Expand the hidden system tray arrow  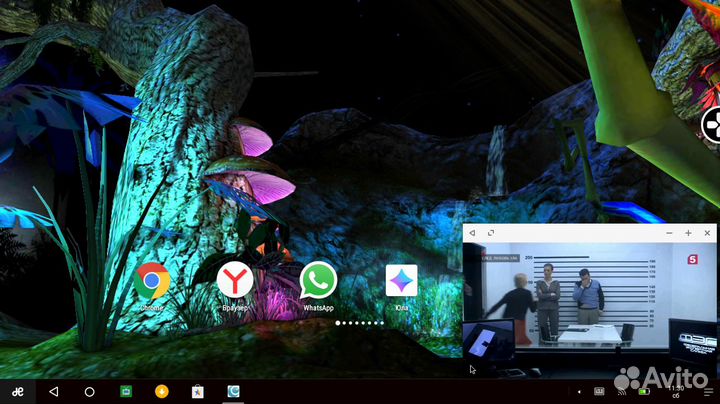click(x=579, y=392)
